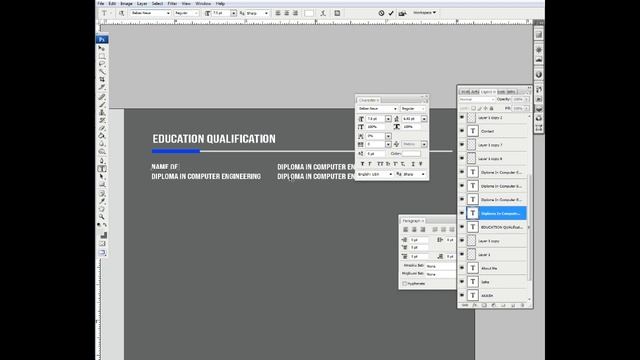
Task: Left align text in options bar
Action: pos(278,13)
